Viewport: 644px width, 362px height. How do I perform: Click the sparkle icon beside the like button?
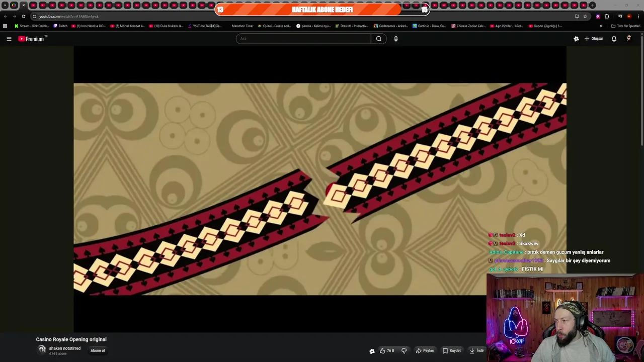coord(372,351)
